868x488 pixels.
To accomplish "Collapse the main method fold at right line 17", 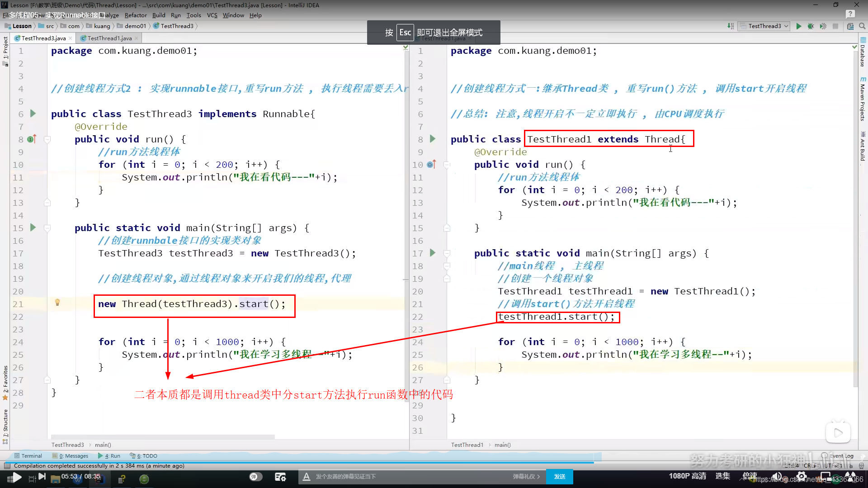I will [x=447, y=253].
